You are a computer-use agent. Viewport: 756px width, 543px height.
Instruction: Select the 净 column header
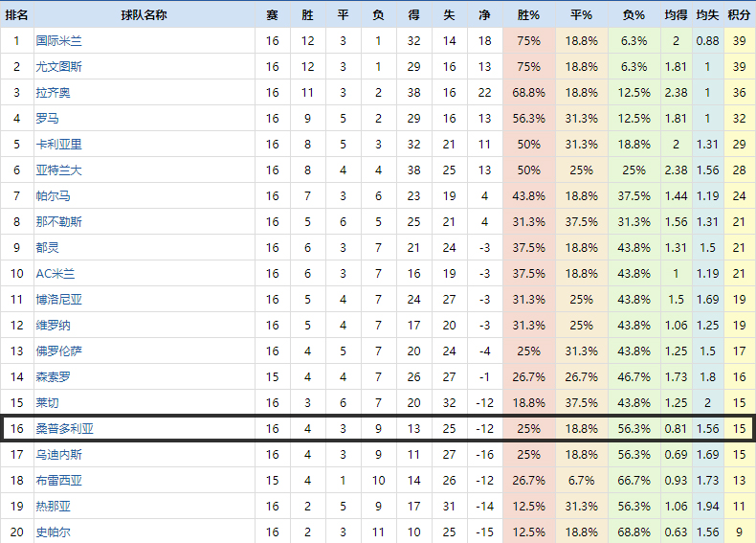[x=484, y=15]
